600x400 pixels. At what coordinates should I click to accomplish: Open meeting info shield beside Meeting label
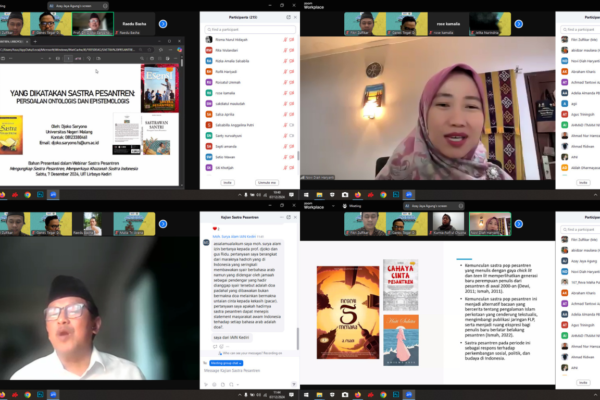[x=345, y=206]
